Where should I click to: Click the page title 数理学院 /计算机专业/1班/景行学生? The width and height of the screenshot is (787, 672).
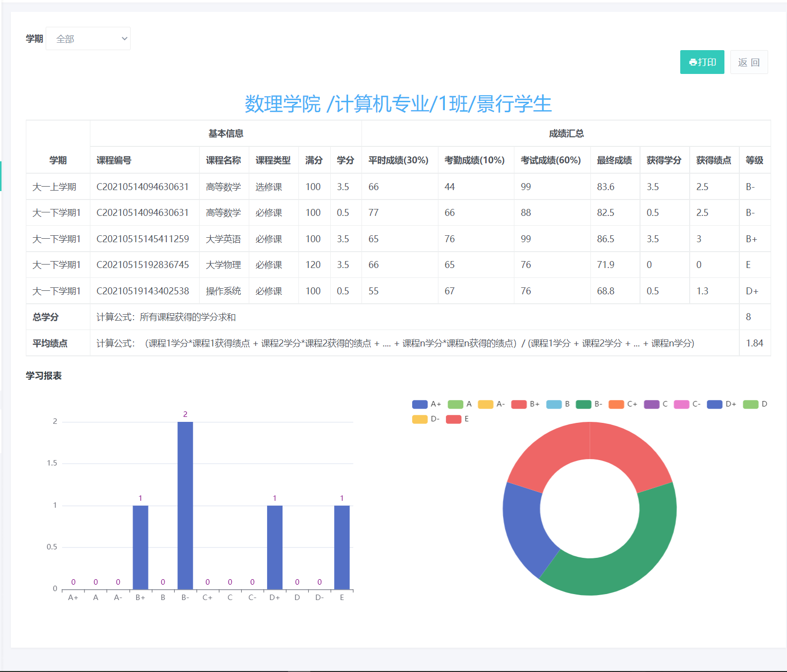tap(398, 104)
